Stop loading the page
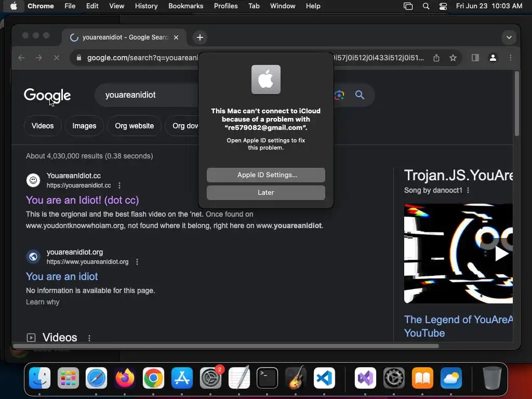This screenshot has height=399, width=532. [57, 58]
